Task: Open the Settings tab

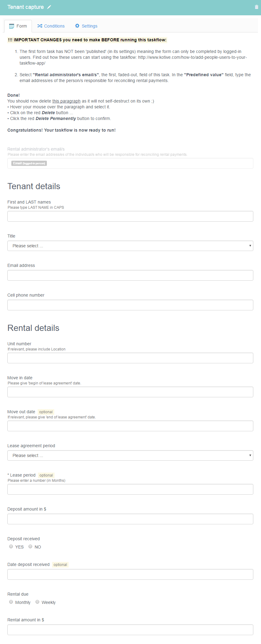Action: point(86,26)
